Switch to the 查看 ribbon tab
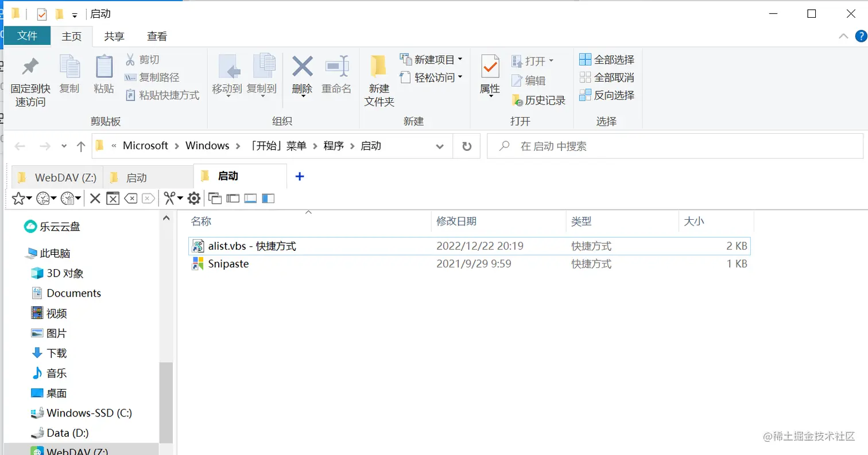 (157, 36)
